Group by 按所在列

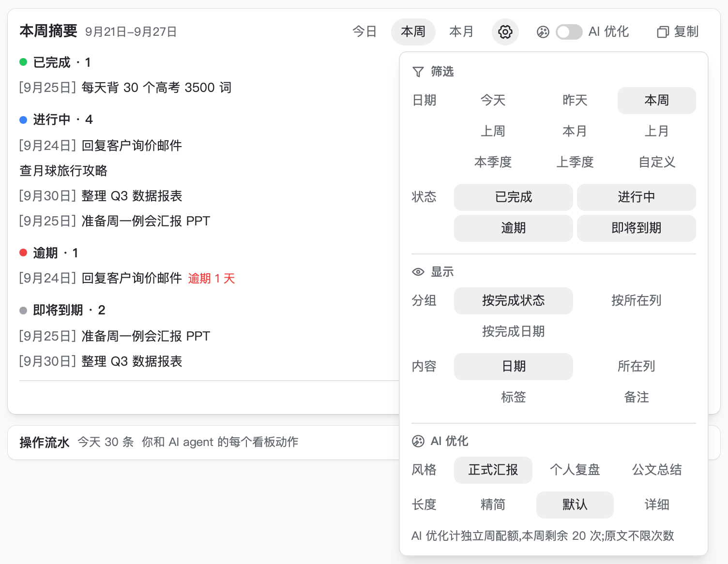click(x=637, y=301)
